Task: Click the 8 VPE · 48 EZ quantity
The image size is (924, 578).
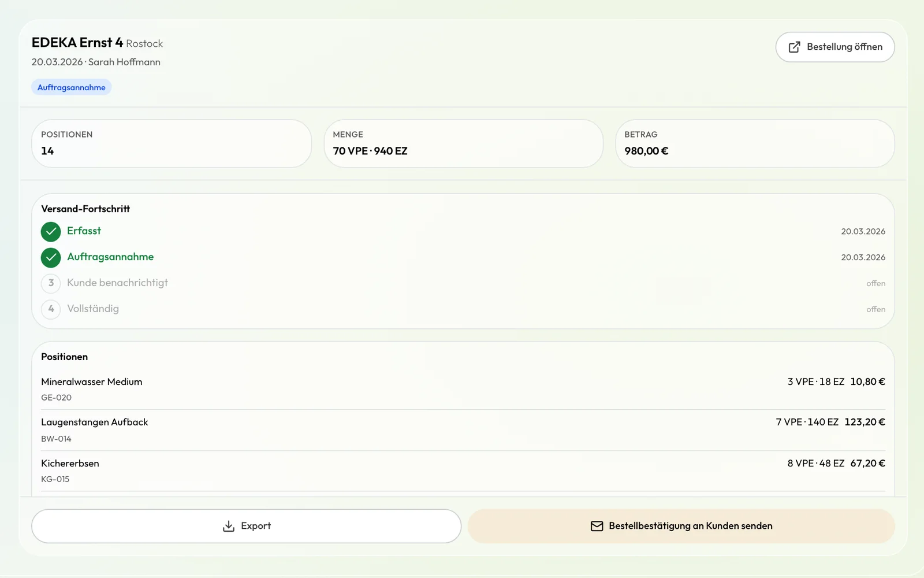Action: (x=816, y=463)
